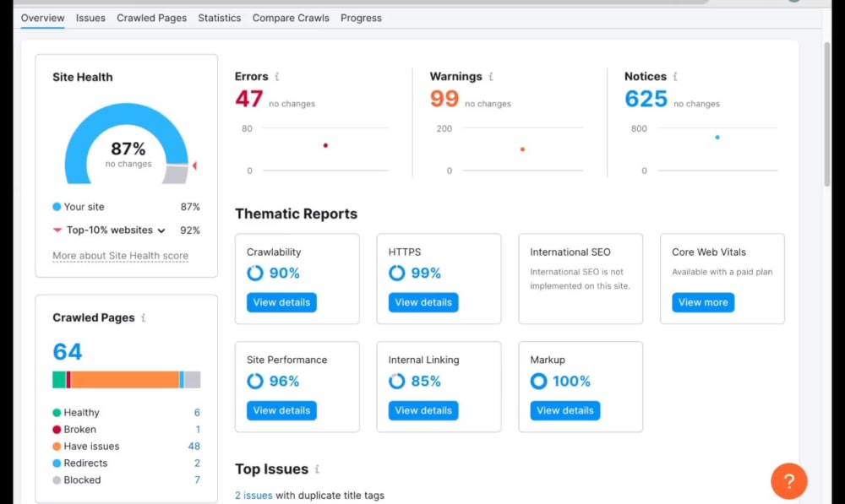
Task: Click the Thematic Reports heading
Action: point(296,214)
